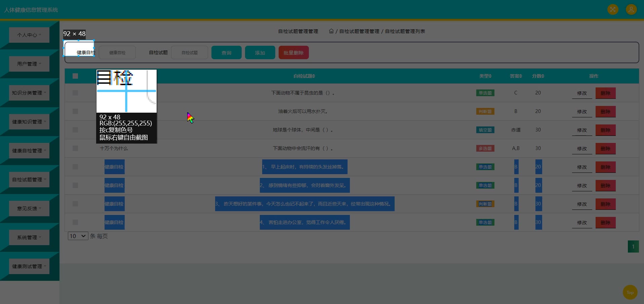
Task: Expand the 意见反馈 sidebar menu
Action: click(29, 208)
